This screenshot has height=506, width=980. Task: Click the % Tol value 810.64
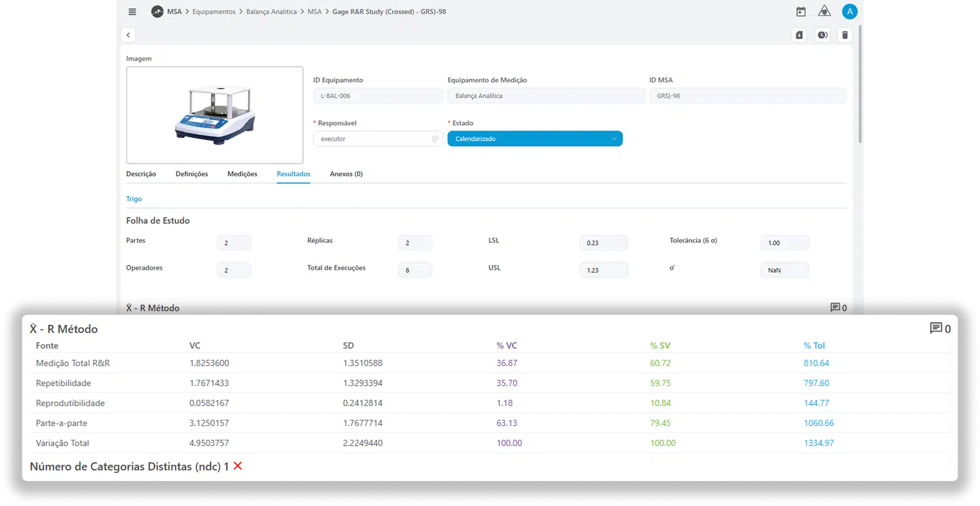[x=816, y=363]
